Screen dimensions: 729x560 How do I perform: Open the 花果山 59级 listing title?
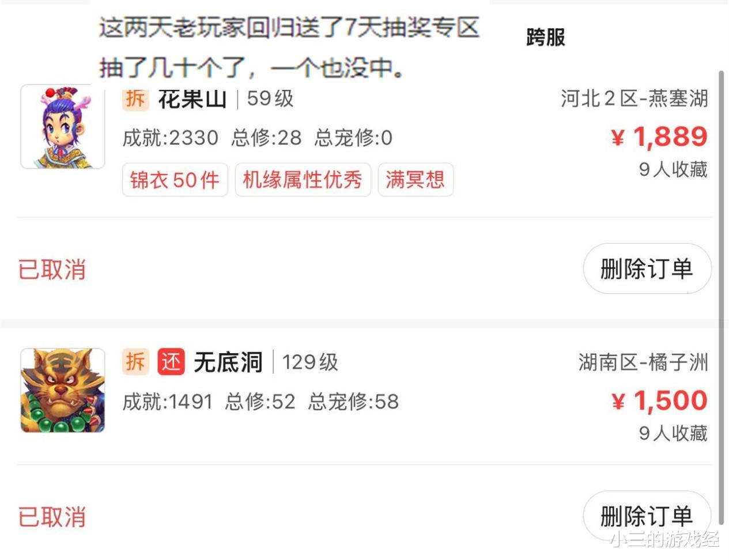point(226,99)
